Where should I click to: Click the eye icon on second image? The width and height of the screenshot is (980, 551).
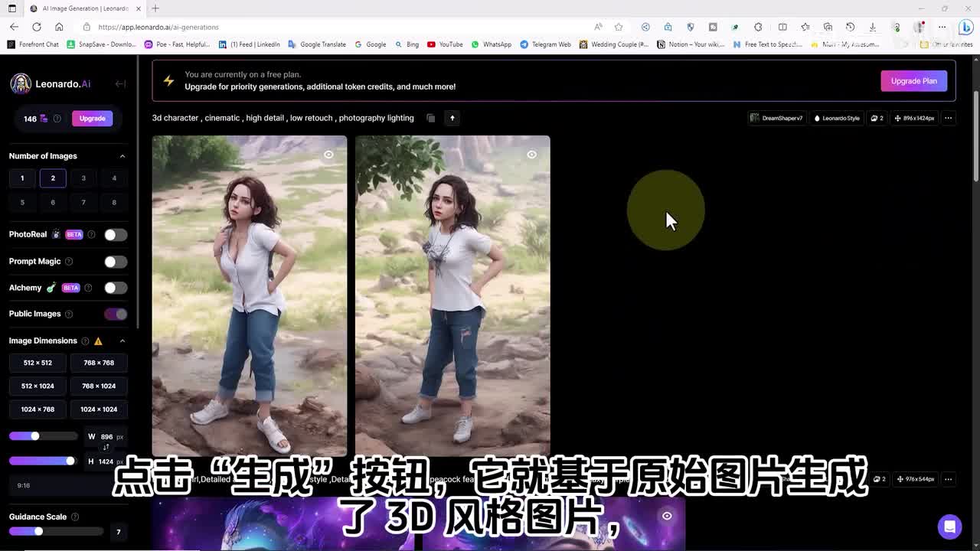coord(531,155)
